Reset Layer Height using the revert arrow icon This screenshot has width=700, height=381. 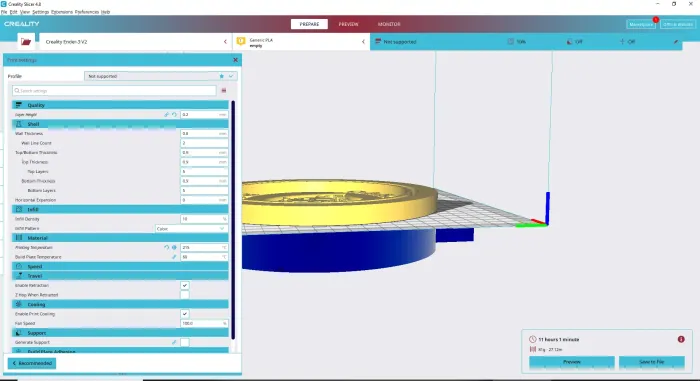[174, 115]
